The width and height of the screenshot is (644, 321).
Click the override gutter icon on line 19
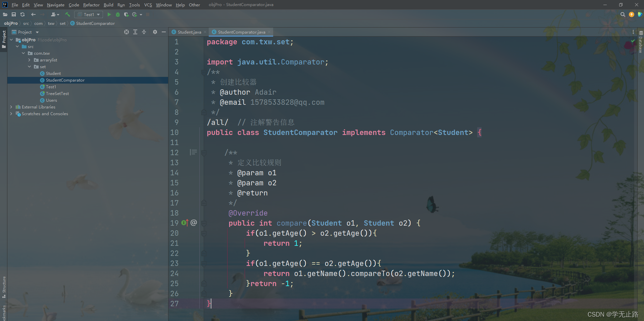point(185,223)
